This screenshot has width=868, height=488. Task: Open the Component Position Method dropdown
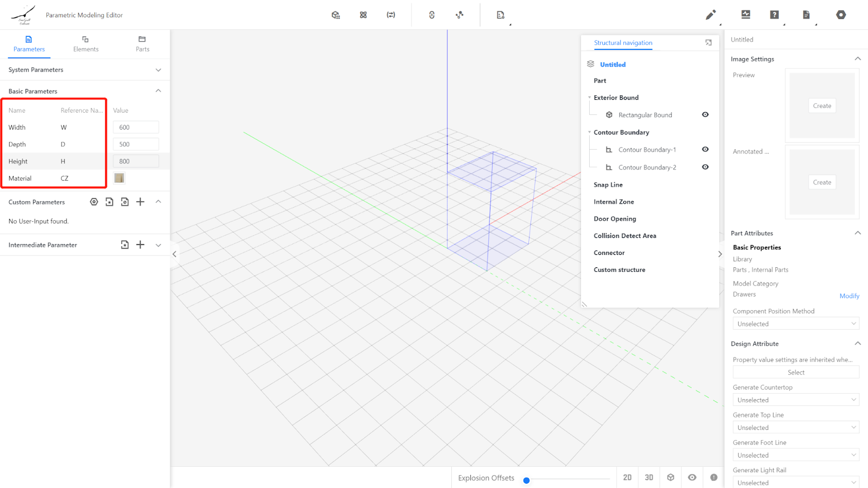pos(795,324)
